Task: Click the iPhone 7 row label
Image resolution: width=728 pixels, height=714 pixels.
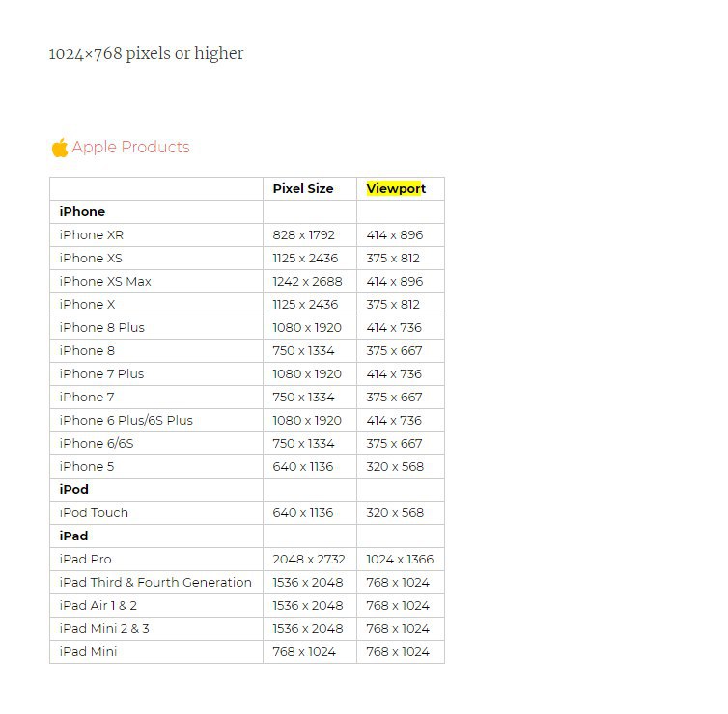Action: [x=87, y=398]
